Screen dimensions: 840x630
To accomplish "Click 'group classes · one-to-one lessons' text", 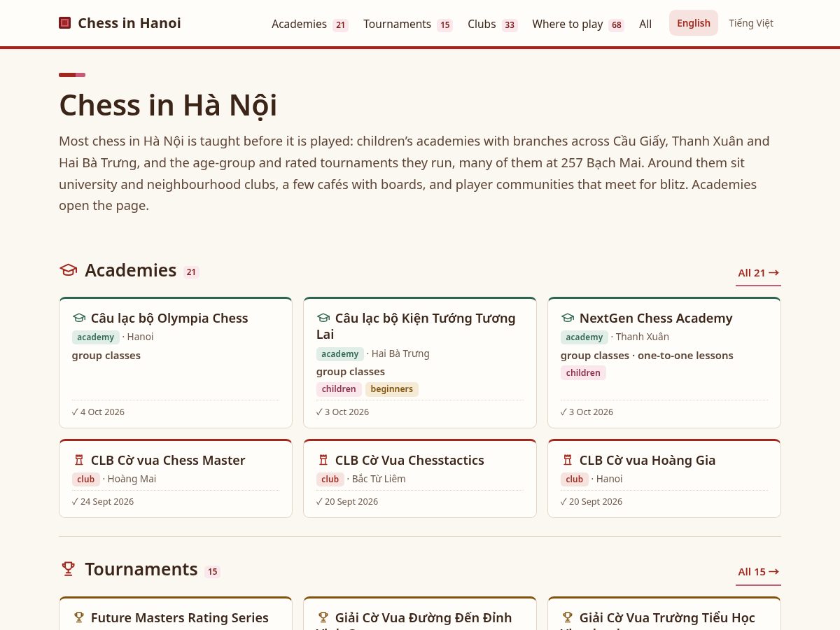I will (647, 356).
